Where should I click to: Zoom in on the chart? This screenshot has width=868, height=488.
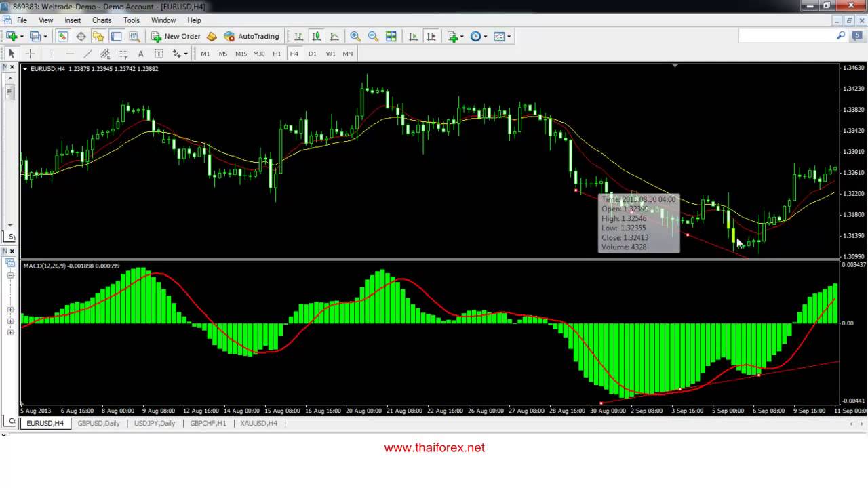355,36
